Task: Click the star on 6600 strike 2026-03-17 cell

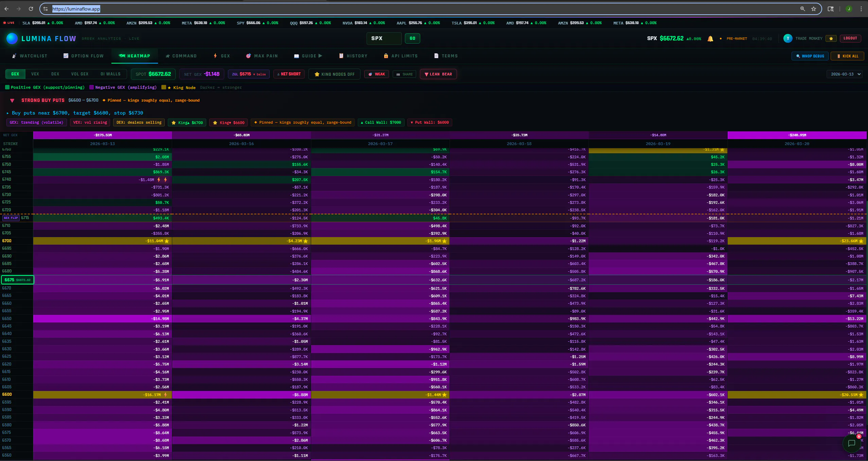Action: click(x=444, y=395)
